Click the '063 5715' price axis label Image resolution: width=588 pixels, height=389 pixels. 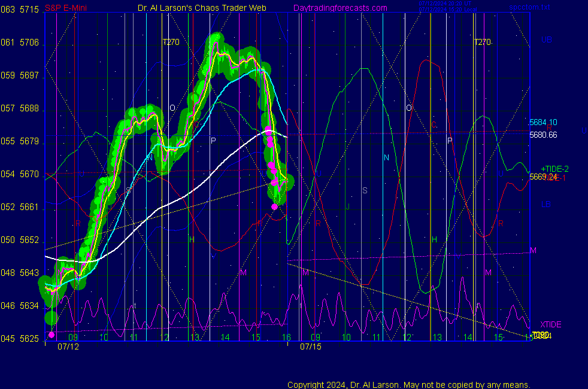(x=20, y=10)
